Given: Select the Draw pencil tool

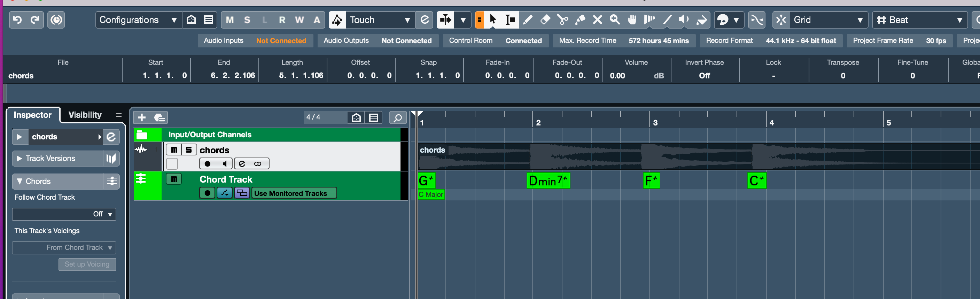Looking at the screenshot, I should pyautogui.click(x=527, y=20).
